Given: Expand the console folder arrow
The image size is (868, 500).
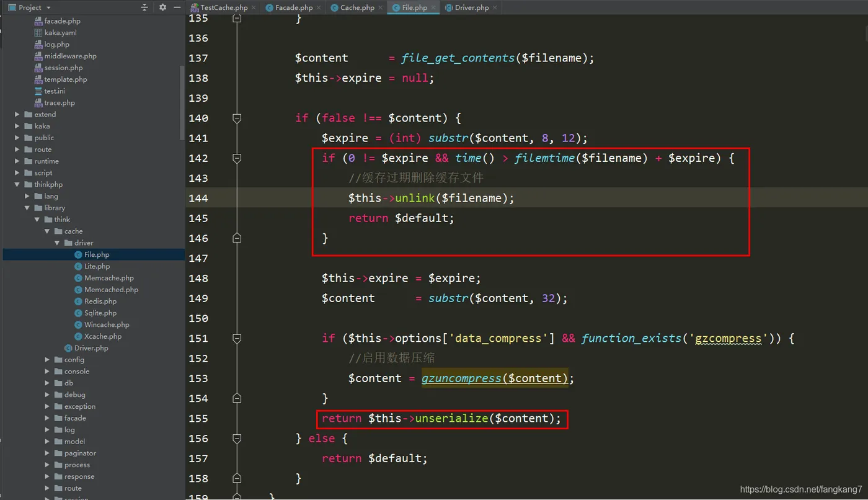Looking at the screenshot, I should [47, 372].
